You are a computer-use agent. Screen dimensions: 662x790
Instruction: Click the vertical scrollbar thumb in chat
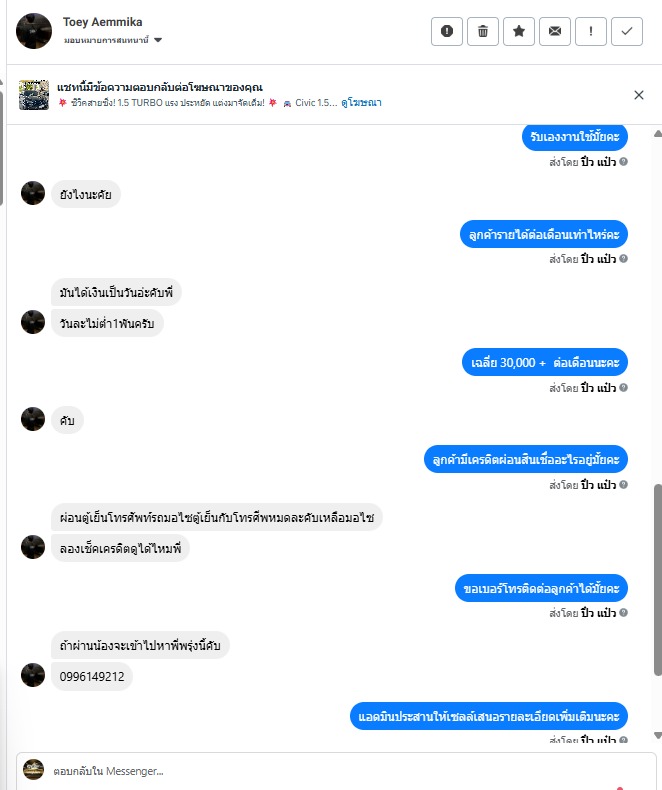point(657,579)
